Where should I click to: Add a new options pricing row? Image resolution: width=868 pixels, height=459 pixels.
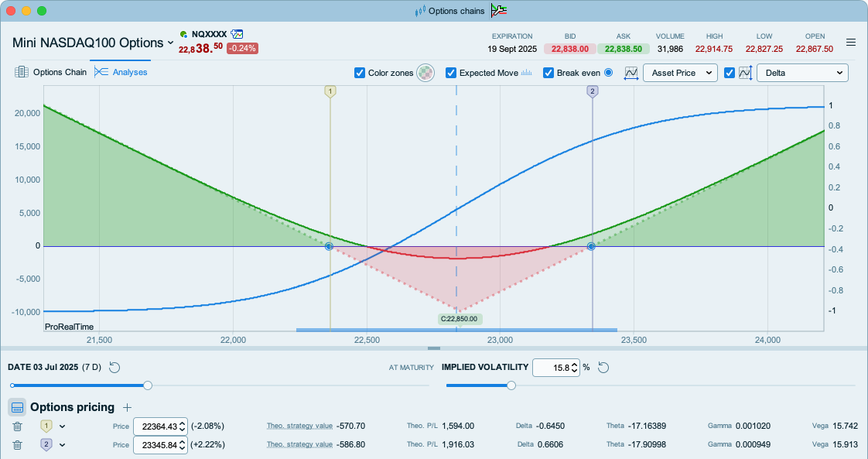[128, 407]
